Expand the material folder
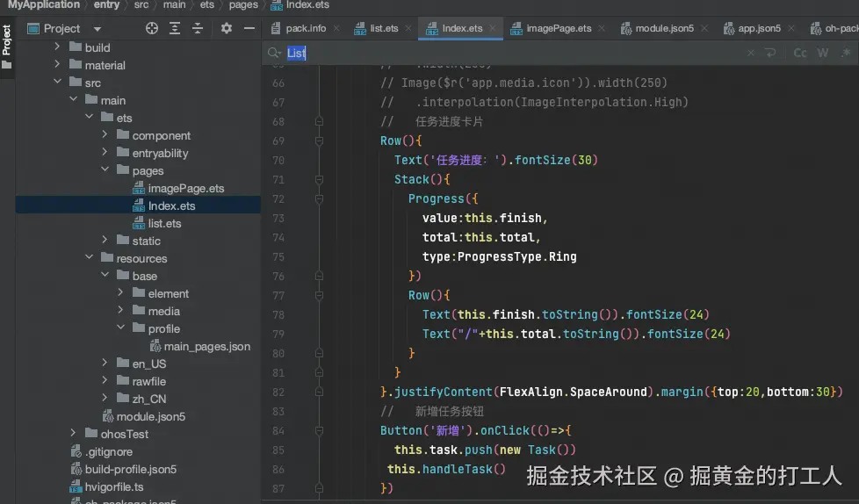 coord(57,65)
